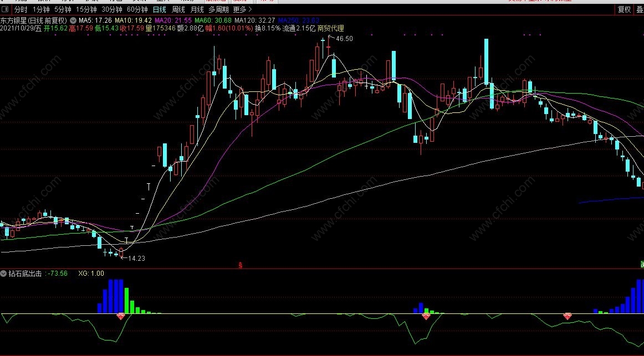This screenshot has width=644, height=356.
Task: Switch to the 15分钟 period tab
Action: 86,9
